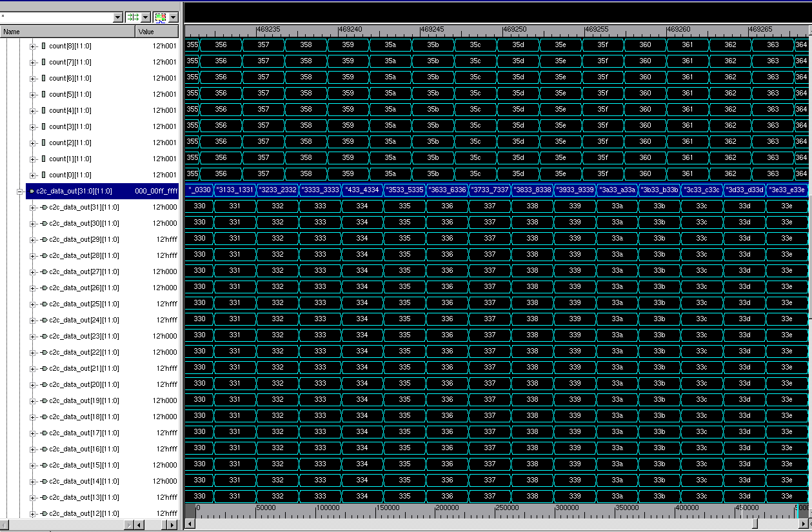This screenshot has width=812, height=532.
Task: Click the colored waveform style icon
Action: (x=160, y=17)
